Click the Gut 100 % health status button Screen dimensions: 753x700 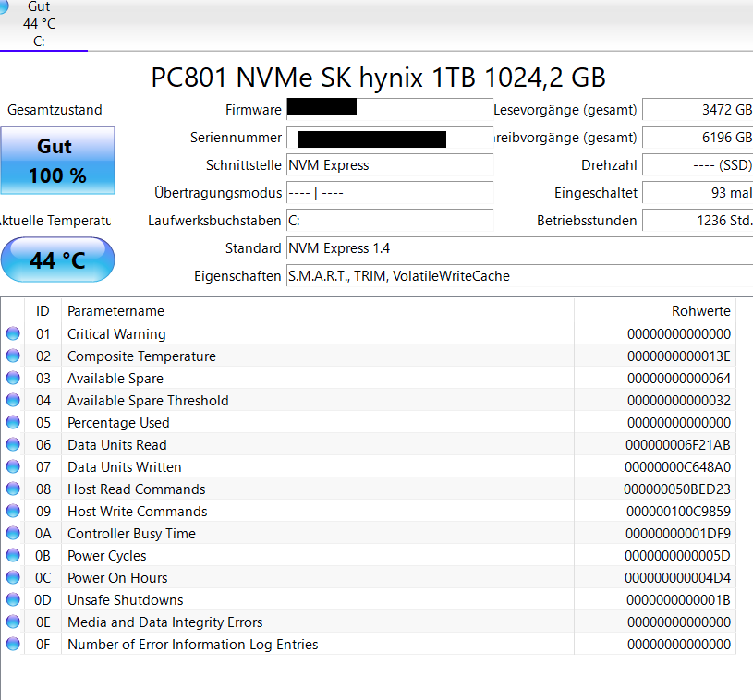[57, 161]
